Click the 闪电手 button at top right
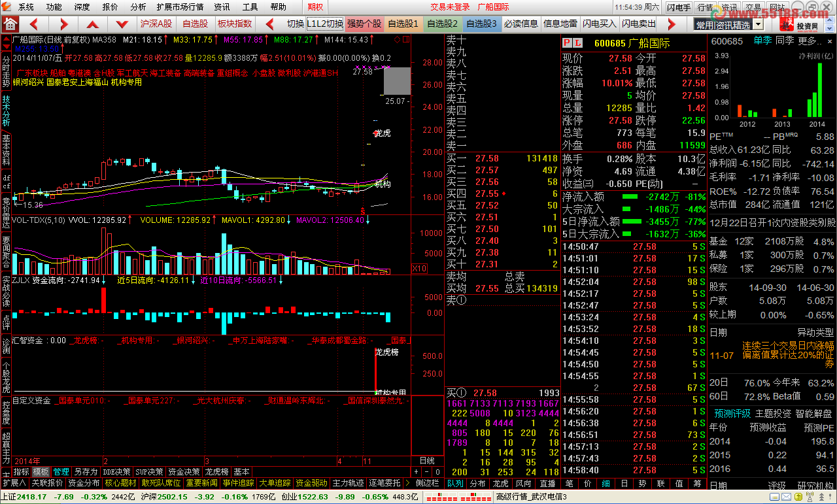 tap(679, 7)
